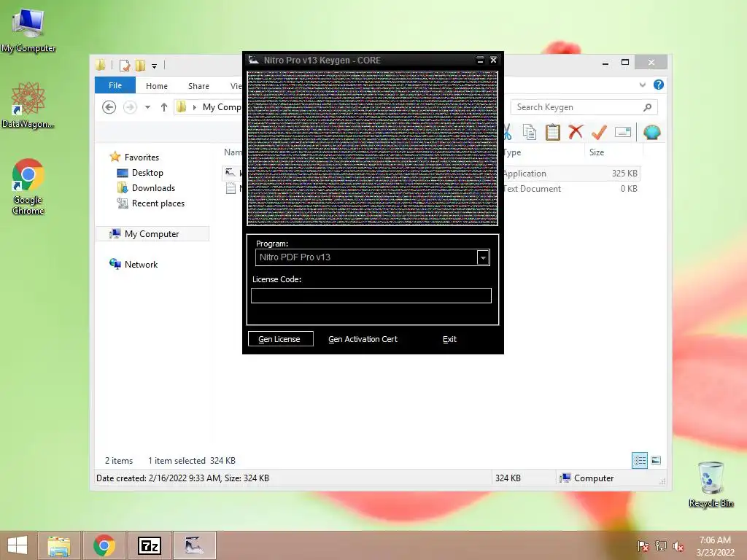Open the Nitro PDF Pro v13 combo box

[373, 257]
